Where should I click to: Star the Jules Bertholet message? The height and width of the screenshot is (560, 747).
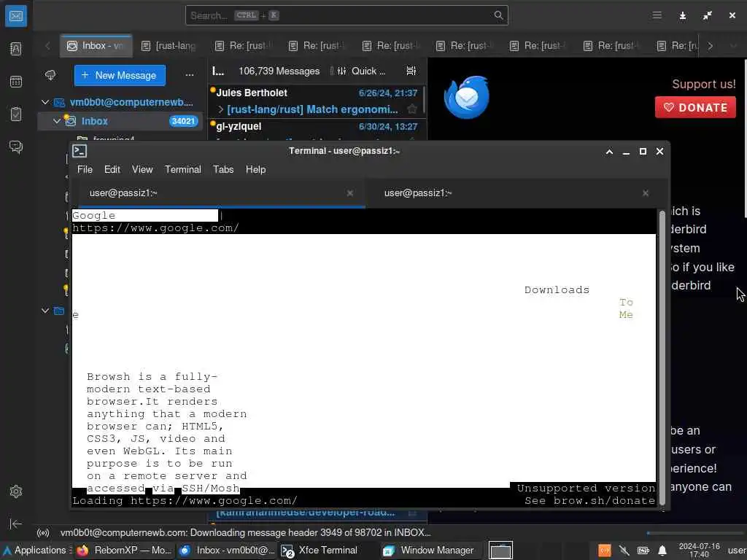(412, 109)
